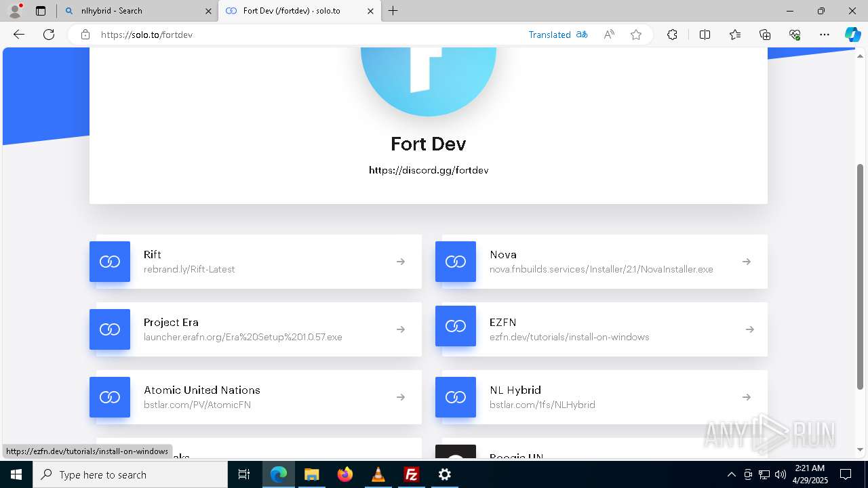Open the Nova installer link title

coord(503,255)
